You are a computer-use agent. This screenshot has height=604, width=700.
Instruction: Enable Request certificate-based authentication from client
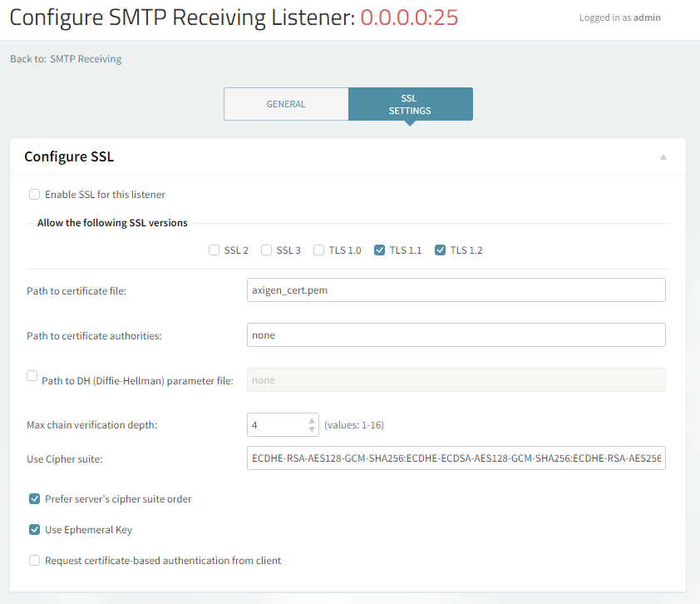pyautogui.click(x=35, y=561)
